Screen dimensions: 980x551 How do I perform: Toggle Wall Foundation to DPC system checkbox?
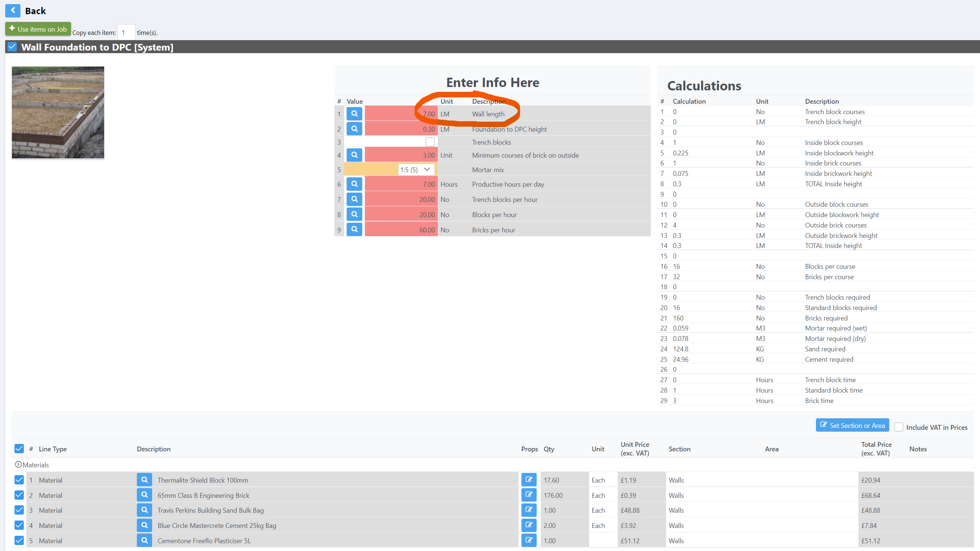click(12, 47)
